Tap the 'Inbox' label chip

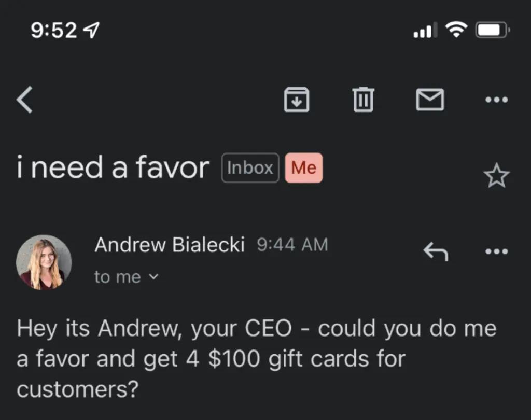tap(249, 167)
